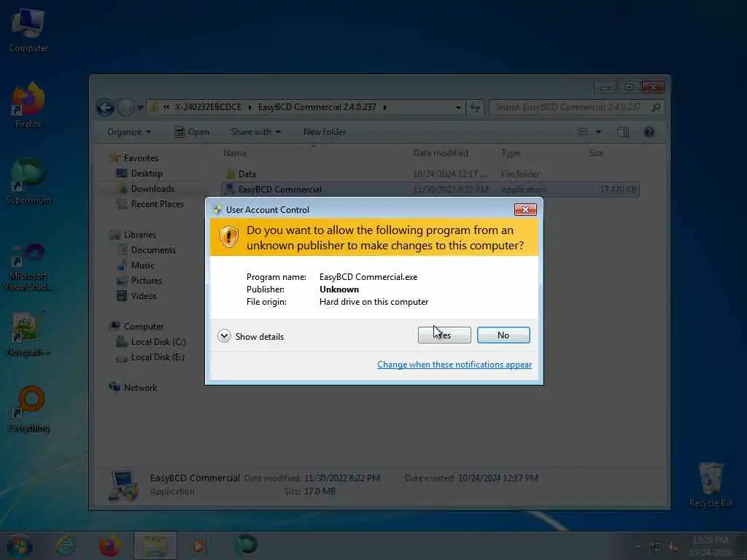Sort by Size column header
Viewport: 747px width, 560px height.
596,153
